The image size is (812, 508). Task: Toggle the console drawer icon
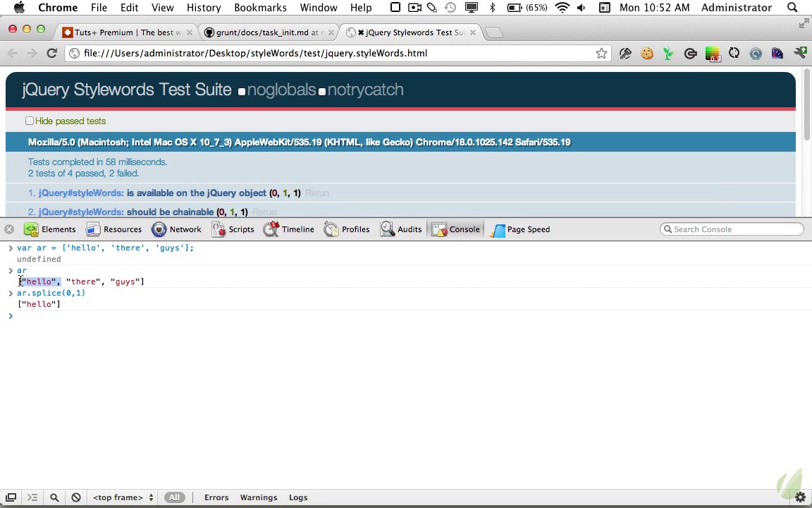(32, 497)
